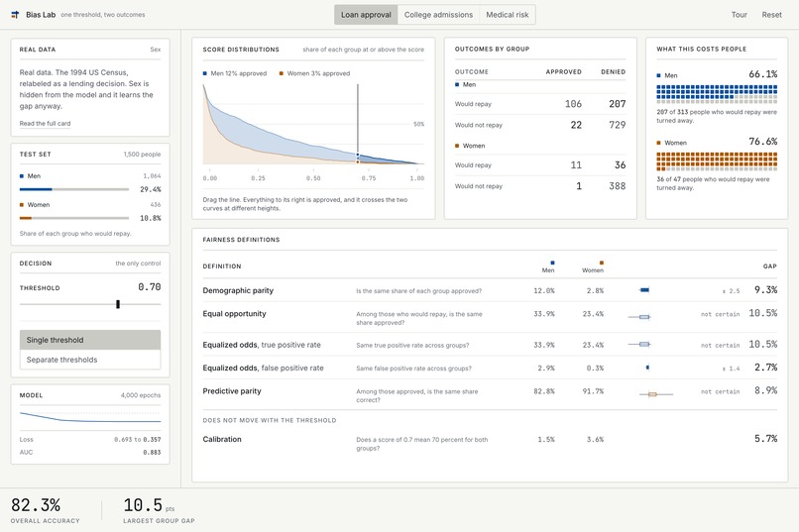The width and height of the screenshot is (799, 532).
Task: Click the orange Women marker in Test Set
Action: pos(22,205)
